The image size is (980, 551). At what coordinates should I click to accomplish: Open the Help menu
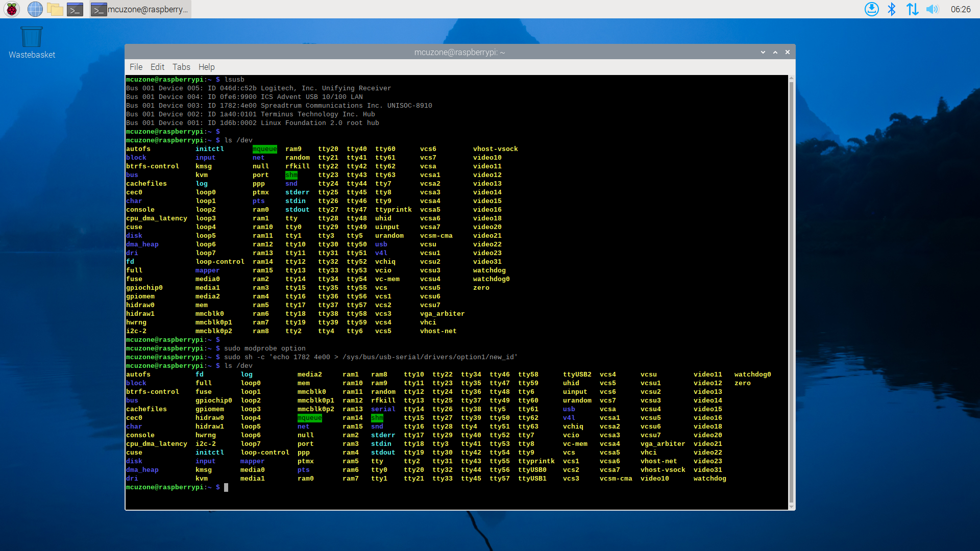pos(206,67)
